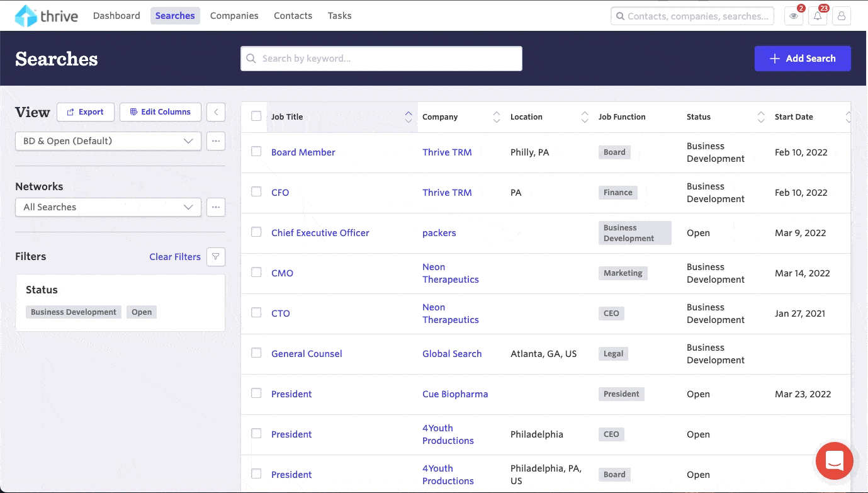The image size is (868, 493).
Task: Check the General Counsel row checkbox
Action: (x=256, y=353)
